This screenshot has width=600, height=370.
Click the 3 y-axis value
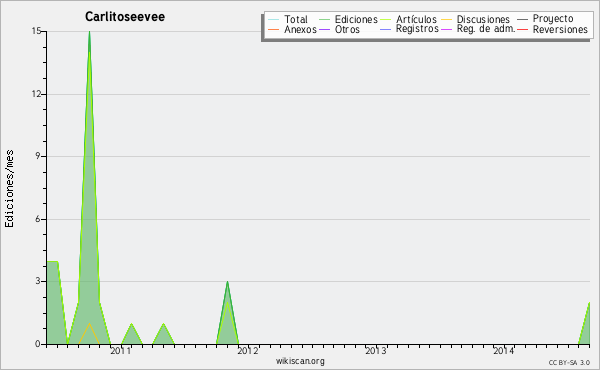(x=38, y=282)
